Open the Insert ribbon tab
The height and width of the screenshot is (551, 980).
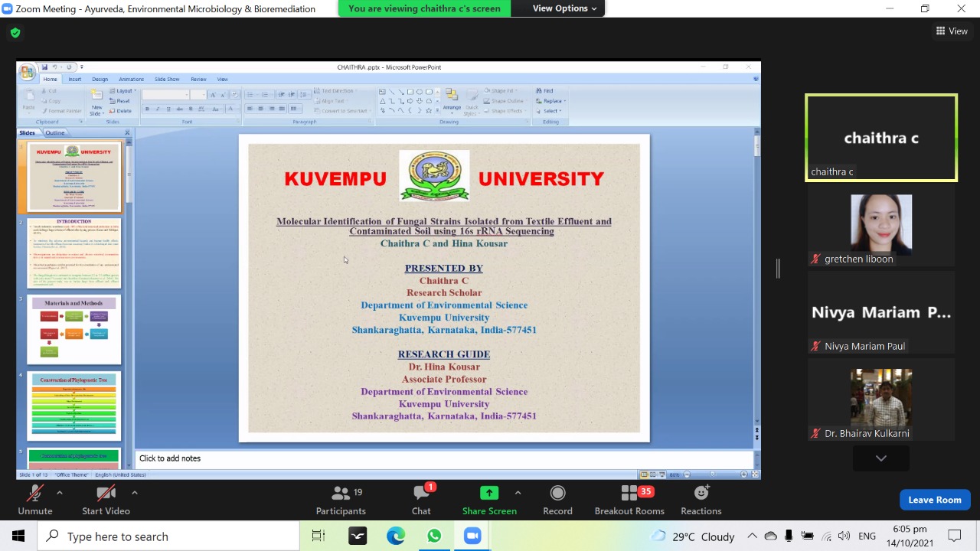pos(74,80)
